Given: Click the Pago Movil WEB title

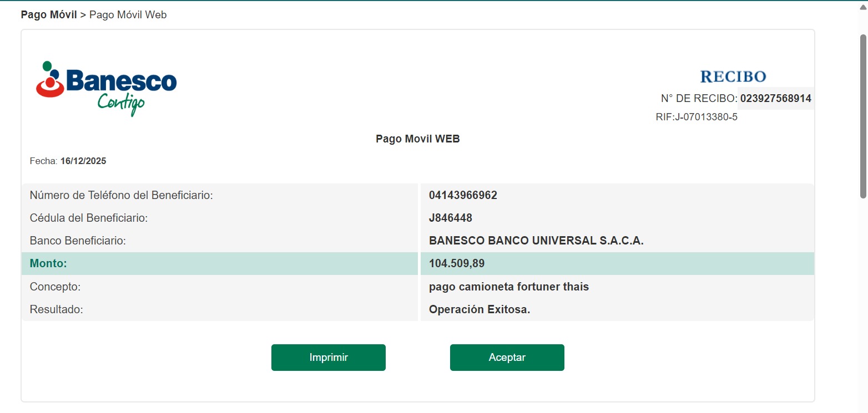Looking at the screenshot, I should 417,139.
